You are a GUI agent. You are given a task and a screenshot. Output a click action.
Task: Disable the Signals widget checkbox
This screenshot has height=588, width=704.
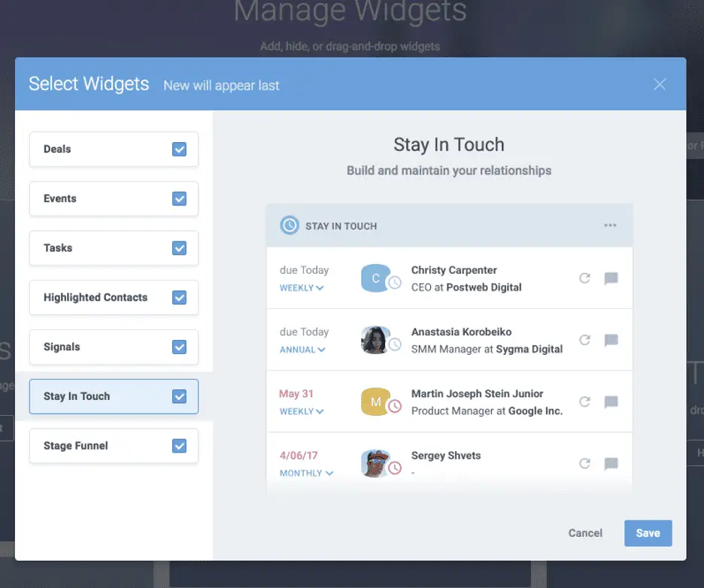[179, 347]
